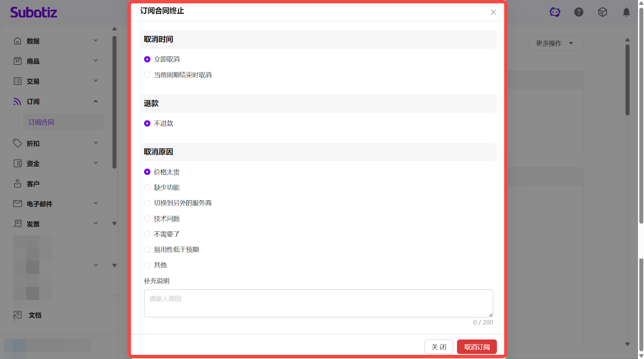The width and height of the screenshot is (644, 359).
Task: Pick 其他 as the cancellation reason
Action: coord(147,265)
